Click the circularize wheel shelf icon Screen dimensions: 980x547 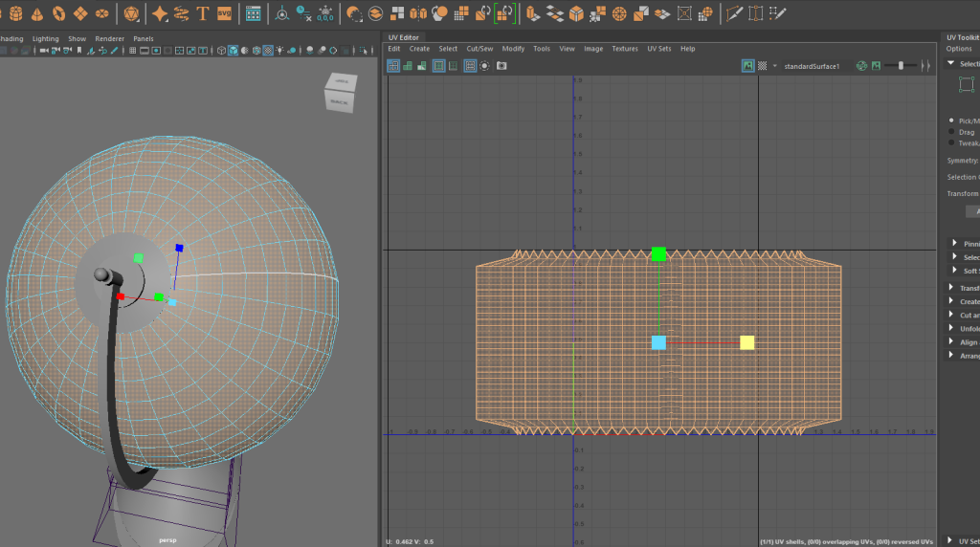click(619, 13)
